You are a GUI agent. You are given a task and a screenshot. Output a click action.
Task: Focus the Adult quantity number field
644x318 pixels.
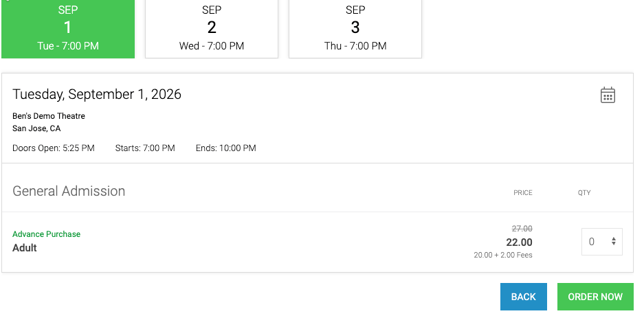(601, 242)
